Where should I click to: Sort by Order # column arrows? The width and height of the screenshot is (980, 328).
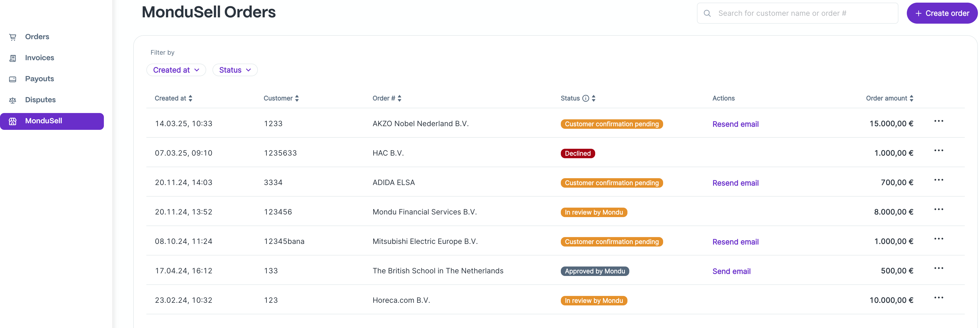point(400,98)
